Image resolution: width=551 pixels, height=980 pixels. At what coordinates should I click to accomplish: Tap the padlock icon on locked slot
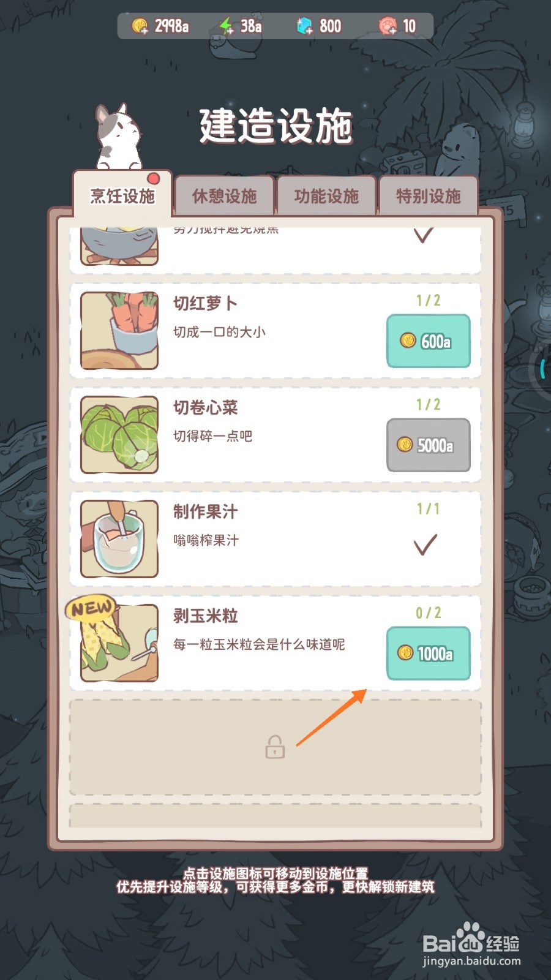(275, 747)
